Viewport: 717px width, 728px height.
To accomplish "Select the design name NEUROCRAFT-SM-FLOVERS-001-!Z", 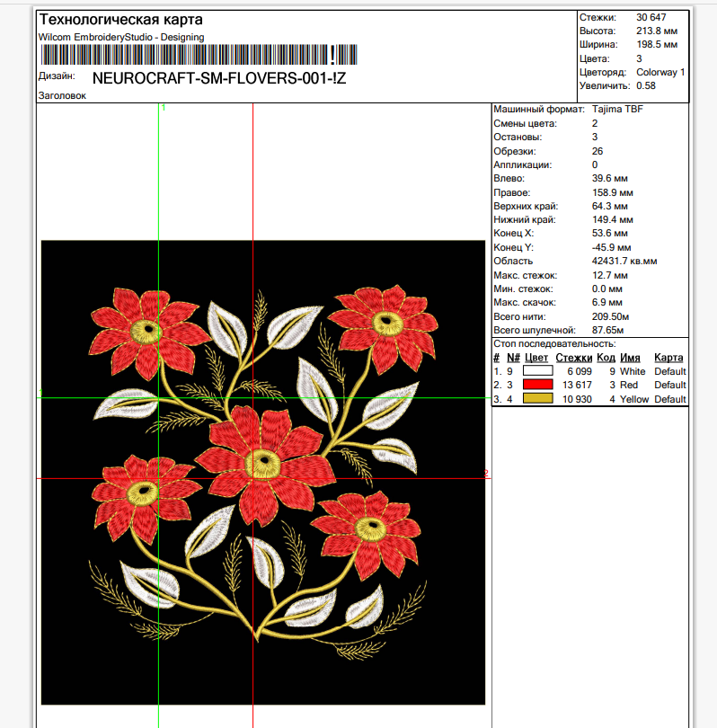I will coord(218,78).
